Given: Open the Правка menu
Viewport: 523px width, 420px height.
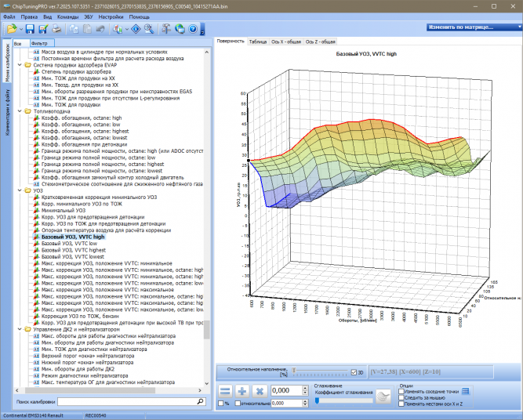Looking at the screenshot, I should pos(29,16).
